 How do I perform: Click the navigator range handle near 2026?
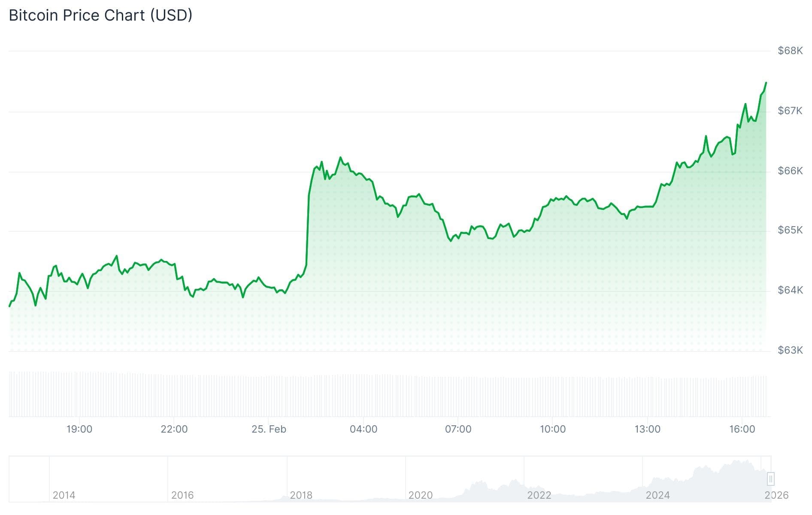(771, 479)
